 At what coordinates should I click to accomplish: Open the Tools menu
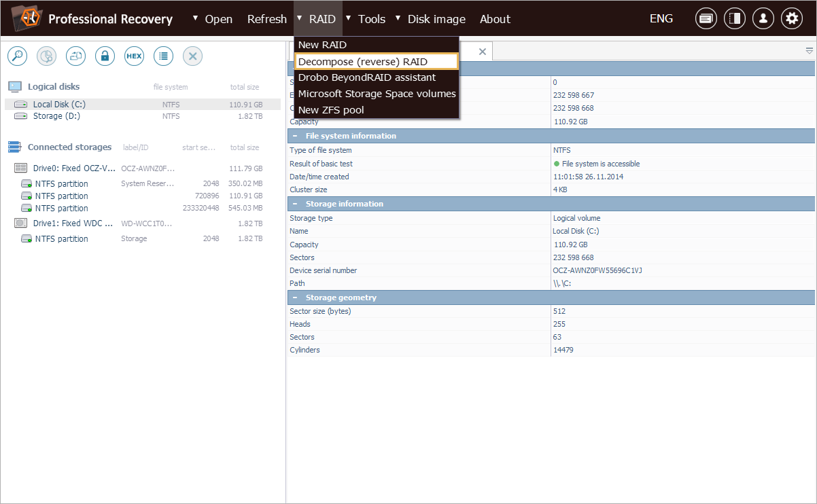[372, 19]
